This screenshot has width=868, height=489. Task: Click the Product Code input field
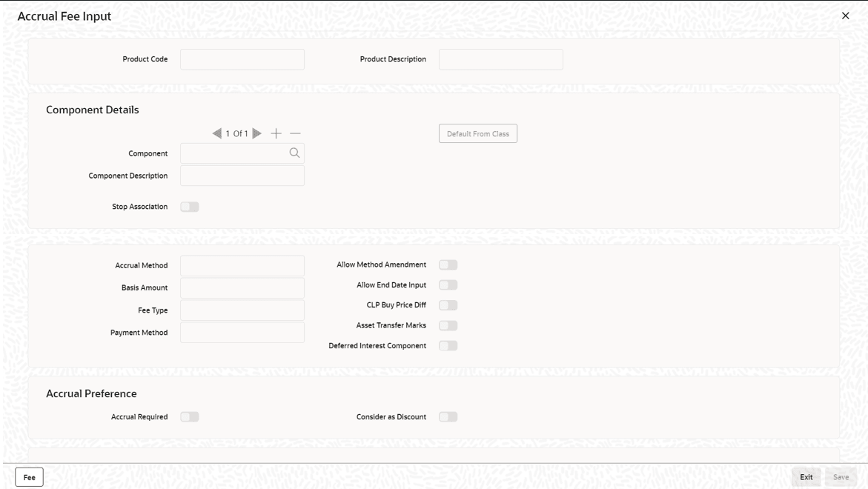pos(242,59)
